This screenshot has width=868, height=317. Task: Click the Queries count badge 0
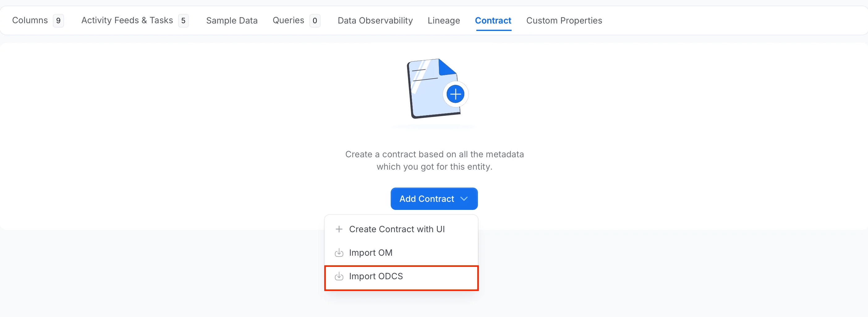[315, 21]
